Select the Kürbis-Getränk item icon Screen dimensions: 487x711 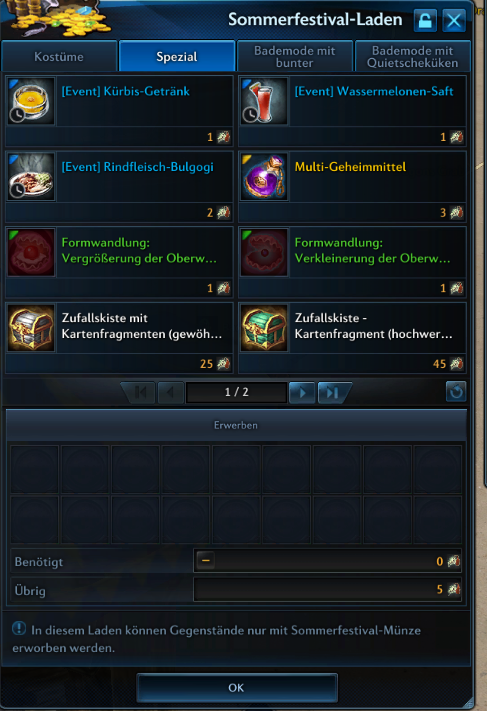31,101
